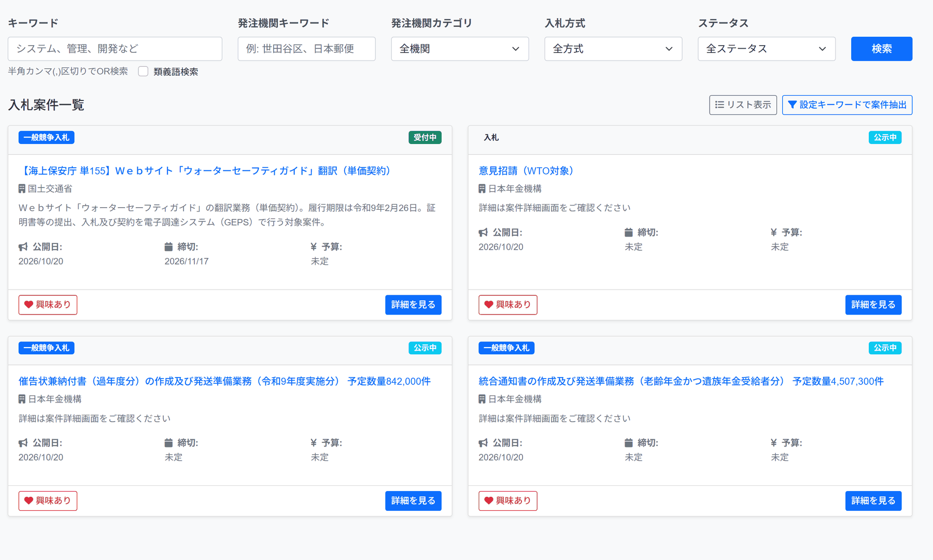Click the calendar 締切 icon on 海上保安庁 card

[168, 247]
